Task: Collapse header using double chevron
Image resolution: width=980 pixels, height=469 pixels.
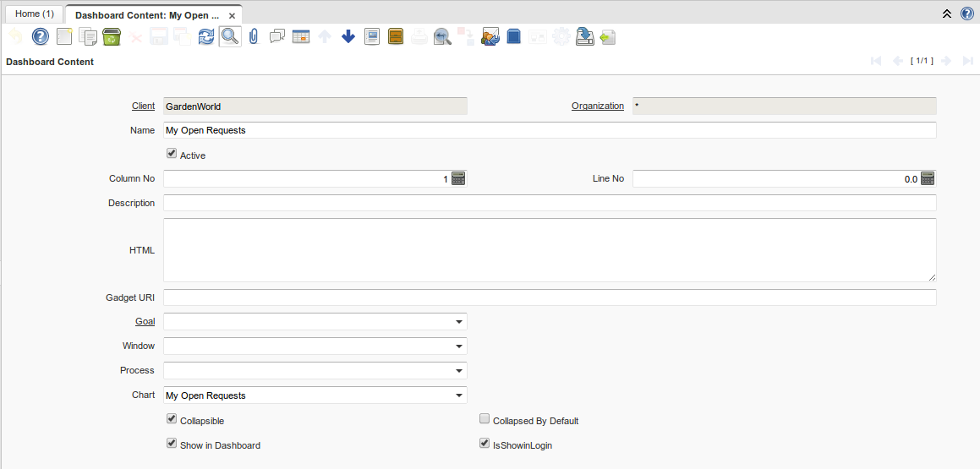Action: point(947,14)
